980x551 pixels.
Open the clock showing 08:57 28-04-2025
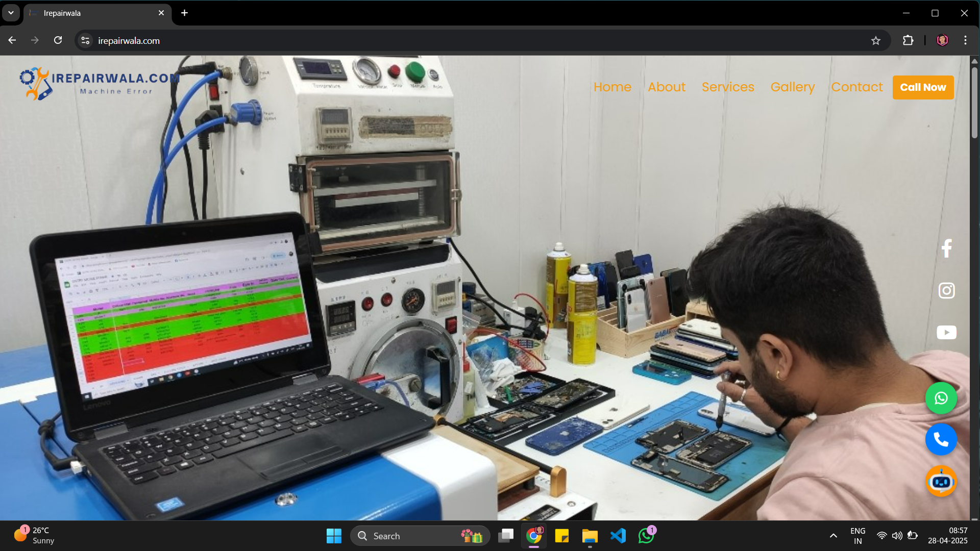click(947, 536)
